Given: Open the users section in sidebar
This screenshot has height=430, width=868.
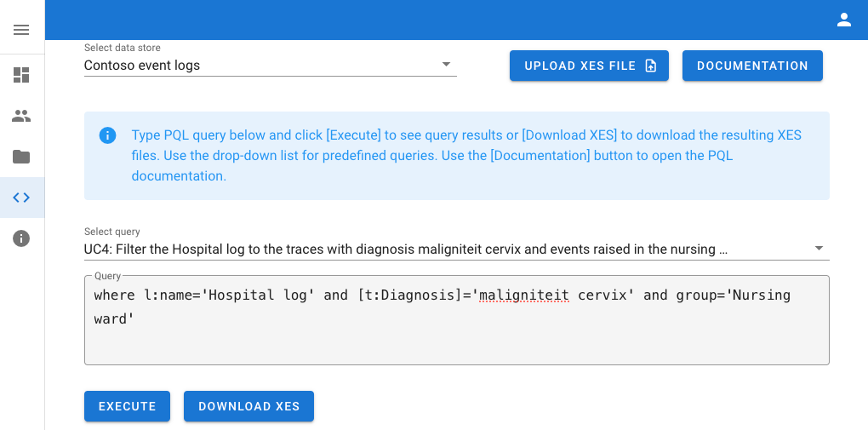Looking at the screenshot, I should tap(21, 116).
